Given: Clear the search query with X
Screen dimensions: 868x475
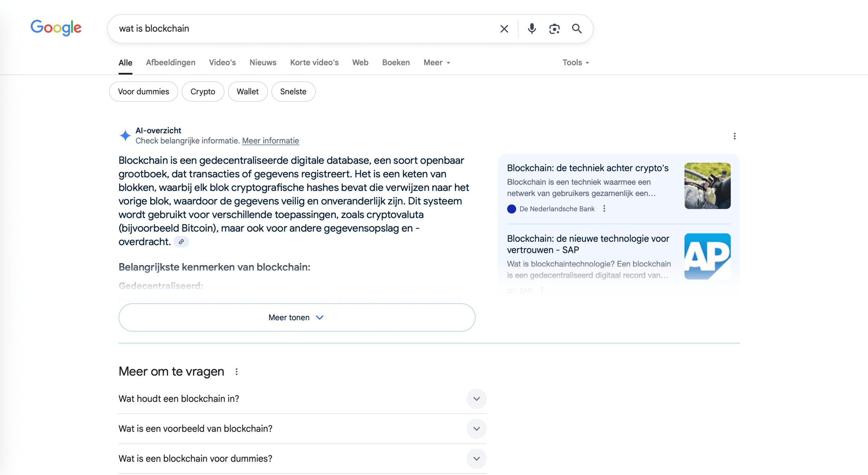Looking at the screenshot, I should [x=504, y=29].
